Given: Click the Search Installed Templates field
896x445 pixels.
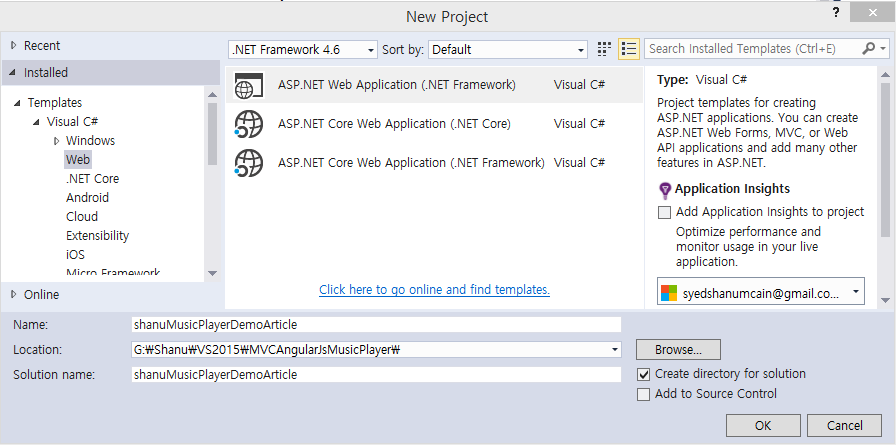Looking at the screenshot, I should (x=753, y=49).
